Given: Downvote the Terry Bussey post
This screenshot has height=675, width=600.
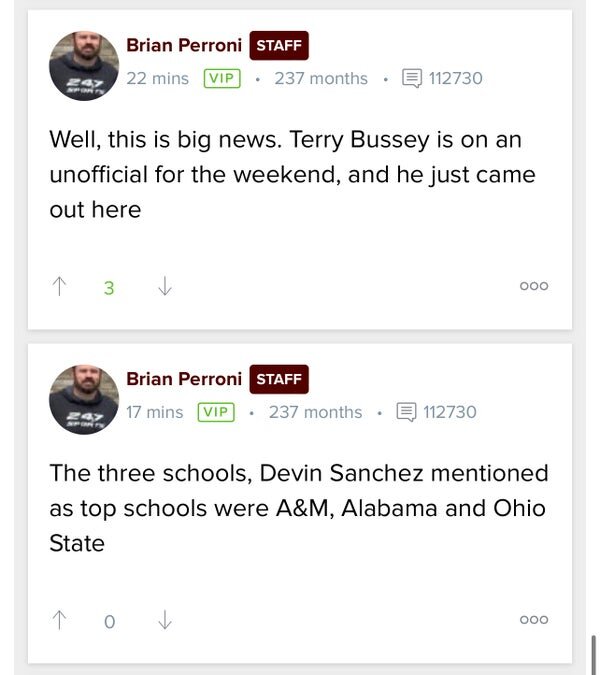Looking at the screenshot, I should point(165,287).
